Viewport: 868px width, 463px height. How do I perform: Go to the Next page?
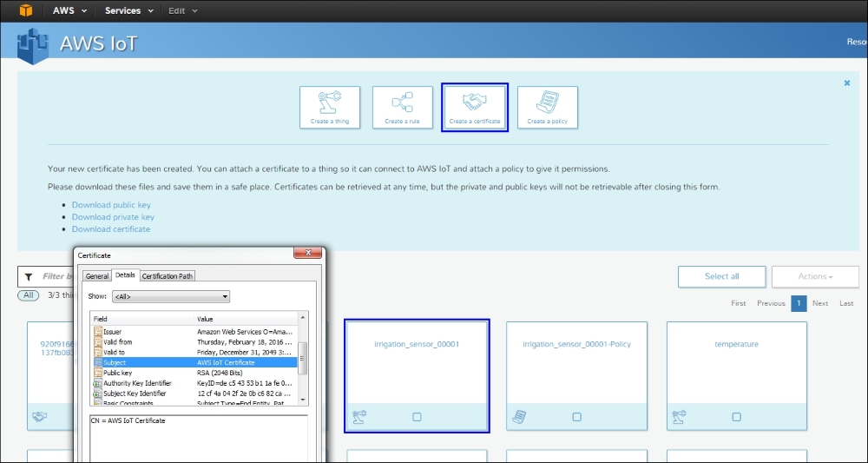(x=820, y=303)
